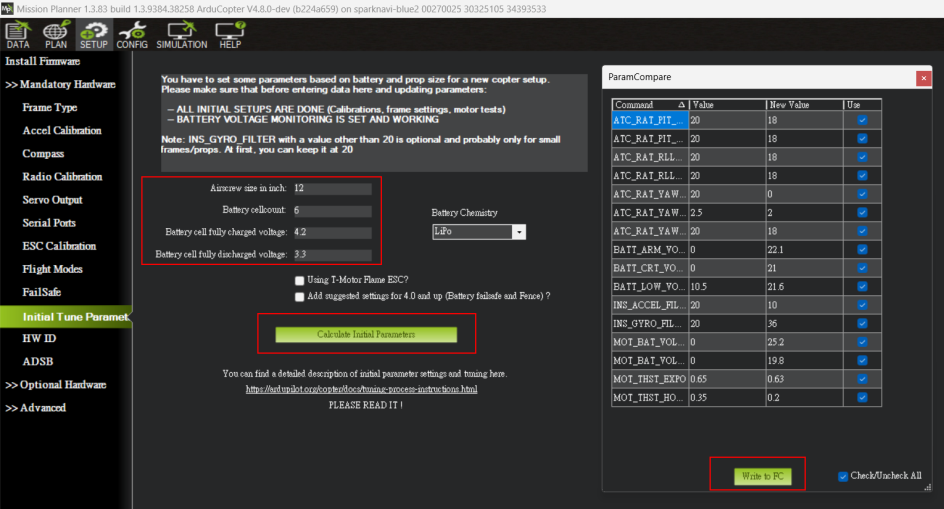Image resolution: width=944 pixels, height=509 pixels.
Task: Select the INS_GYRO_FIL command cell
Action: [650, 323]
